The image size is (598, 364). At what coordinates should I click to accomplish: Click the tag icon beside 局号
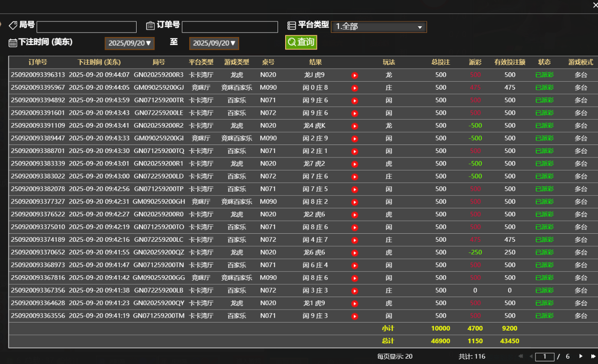click(x=13, y=25)
